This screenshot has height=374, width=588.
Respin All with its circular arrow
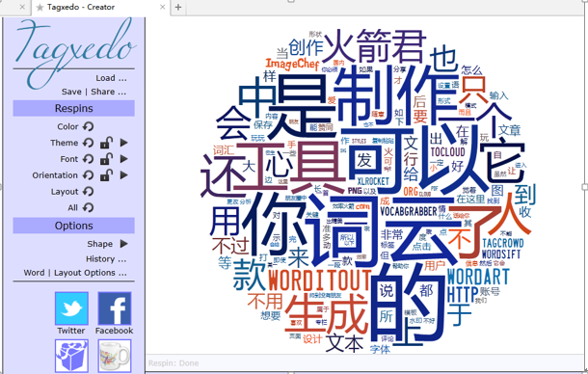88,207
